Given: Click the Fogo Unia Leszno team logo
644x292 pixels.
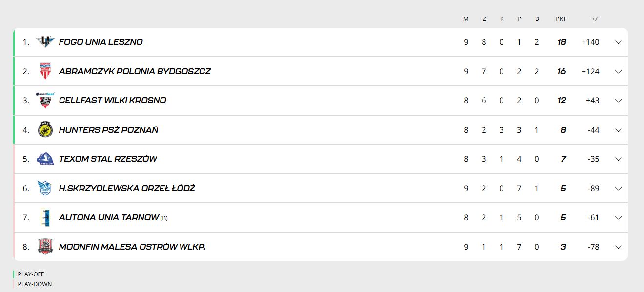Looking at the screenshot, I should [45, 42].
